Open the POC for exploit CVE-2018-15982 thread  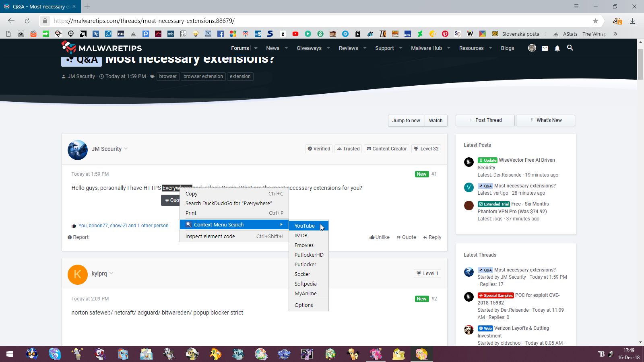tap(518, 299)
